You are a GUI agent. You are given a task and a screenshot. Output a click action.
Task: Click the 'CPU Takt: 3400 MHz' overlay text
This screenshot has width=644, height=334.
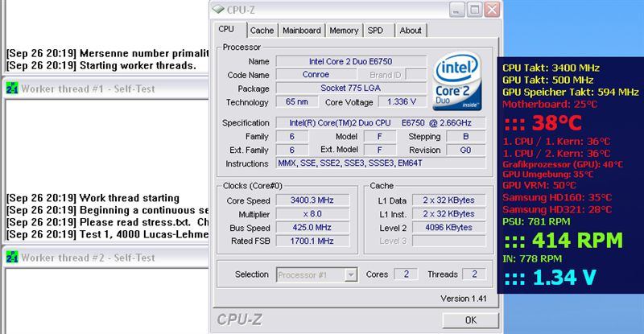click(x=551, y=68)
